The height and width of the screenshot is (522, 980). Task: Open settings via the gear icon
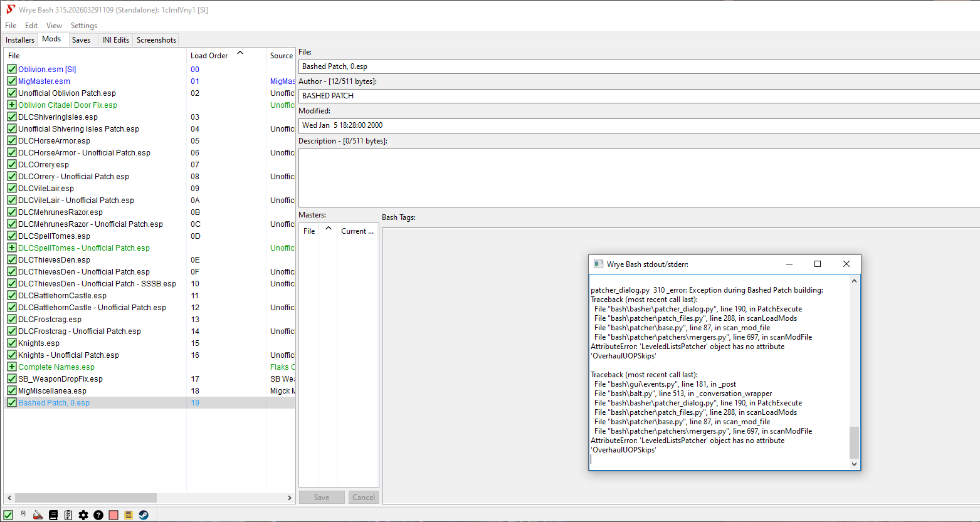[x=83, y=515]
